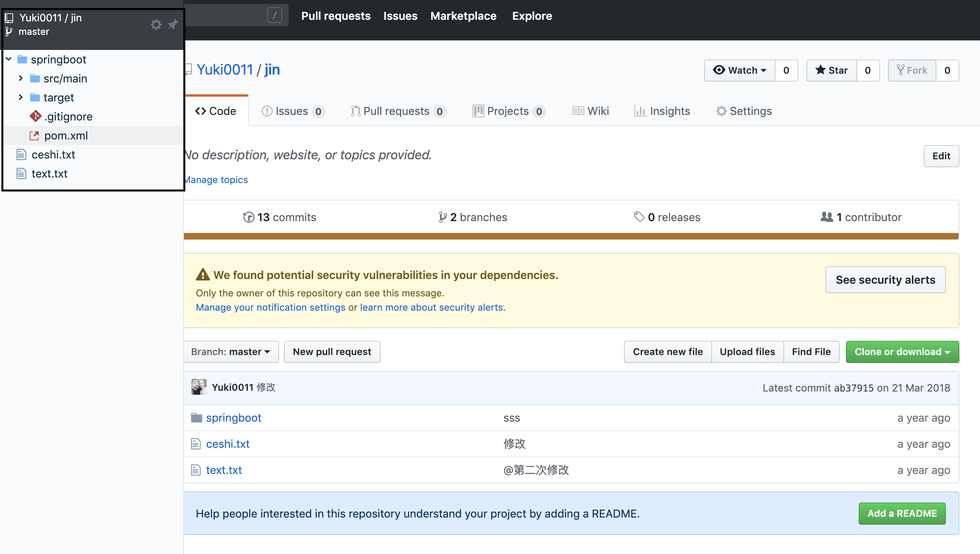Switch to the Projects tab
This screenshot has height=554, width=980.
(509, 111)
